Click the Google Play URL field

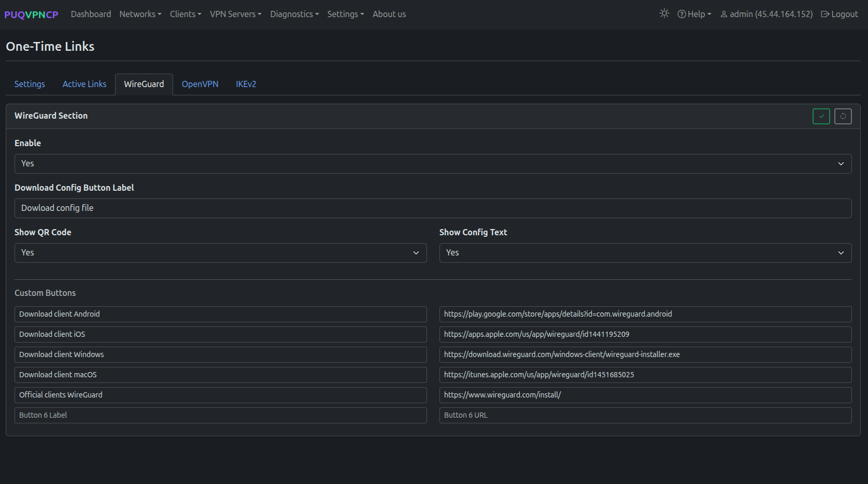(645, 314)
